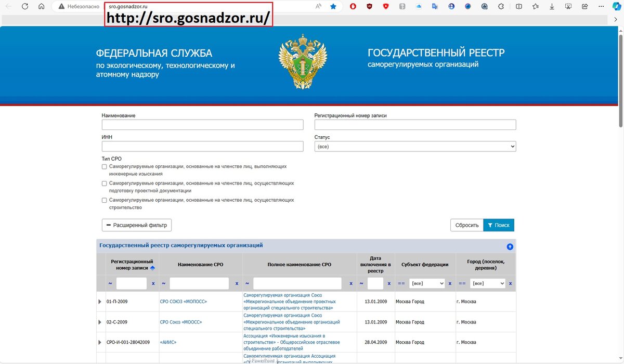This screenshot has width=624, height=364.
Task: Check the подготовку проектной документации СРО type checkbox
Action: pos(105,184)
